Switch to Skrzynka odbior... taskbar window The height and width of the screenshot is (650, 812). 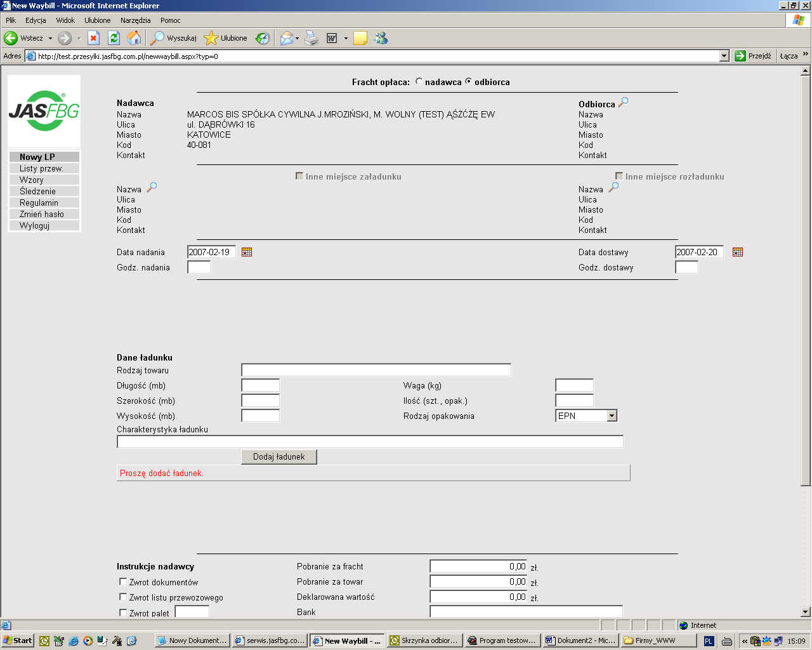[x=424, y=640]
